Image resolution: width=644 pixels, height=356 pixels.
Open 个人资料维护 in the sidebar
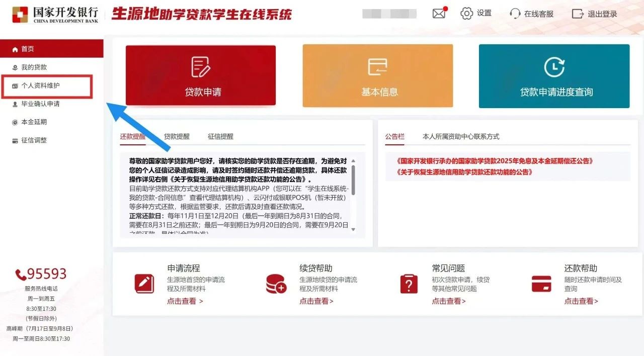click(40, 86)
